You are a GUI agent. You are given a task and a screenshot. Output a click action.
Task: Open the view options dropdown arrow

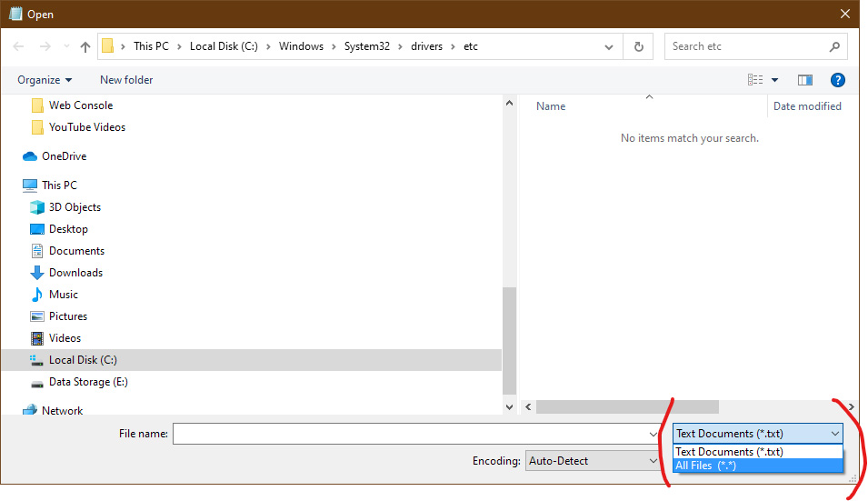[x=775, y=80]
